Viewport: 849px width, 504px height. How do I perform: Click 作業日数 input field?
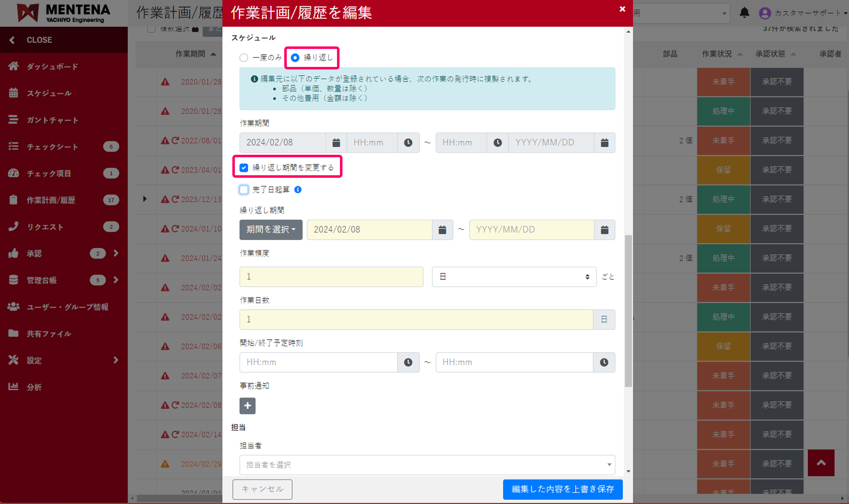click(x=416, y=320)
